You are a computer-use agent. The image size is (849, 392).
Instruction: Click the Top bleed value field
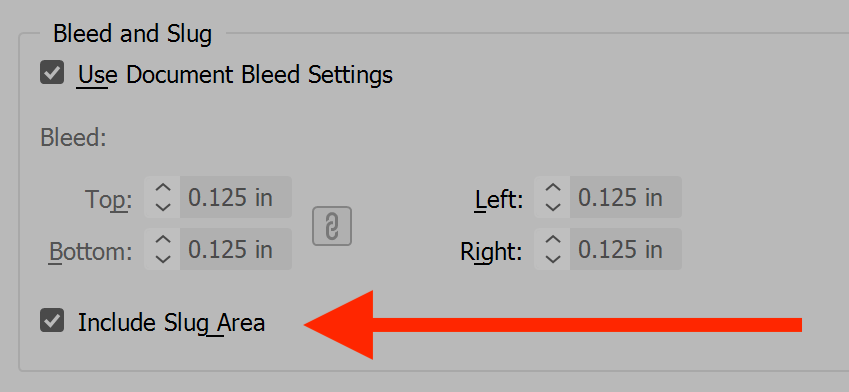[236, 197]
